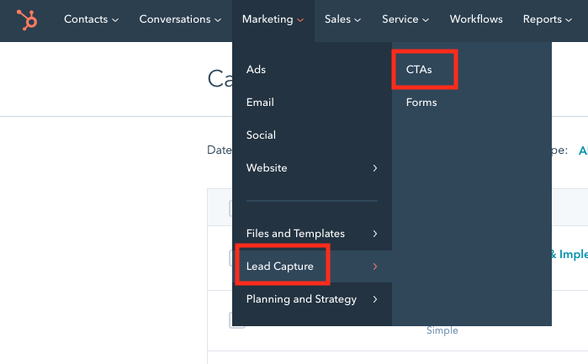The height and width of the screenshot is (364, 588).
Task: Select Social from the Marketing menu
Action: pyautogui.click(x=261, y=135)
